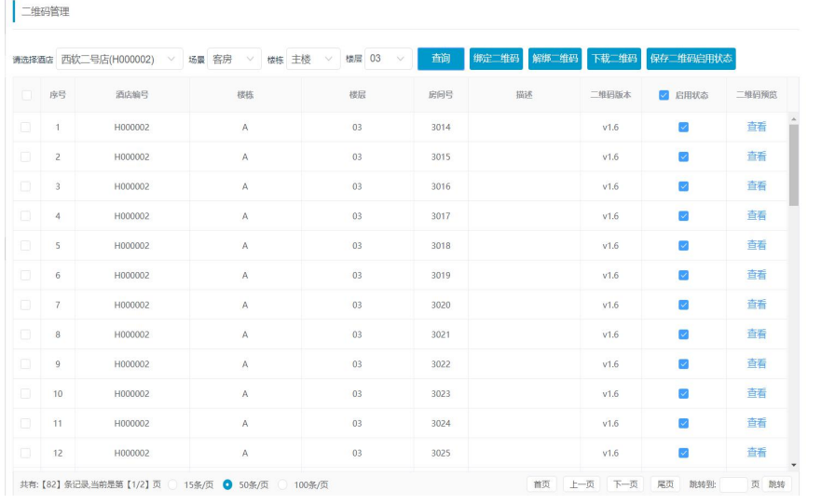Click 查看 link for room 3023
This screenshot has height=504, width=835.
pos(756,393)
